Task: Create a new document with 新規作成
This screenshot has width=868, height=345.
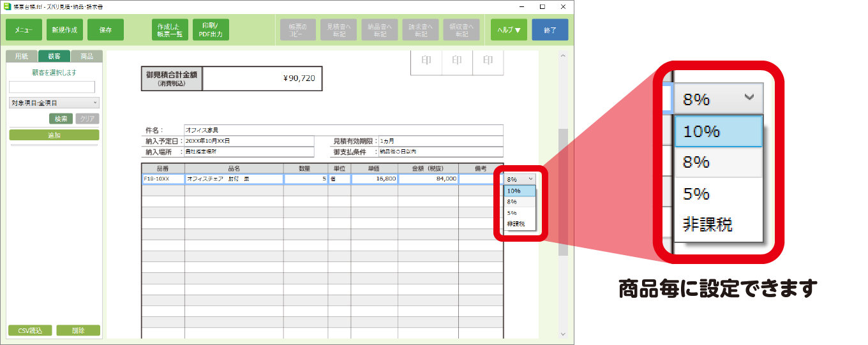Action: (x=64, y=30)
